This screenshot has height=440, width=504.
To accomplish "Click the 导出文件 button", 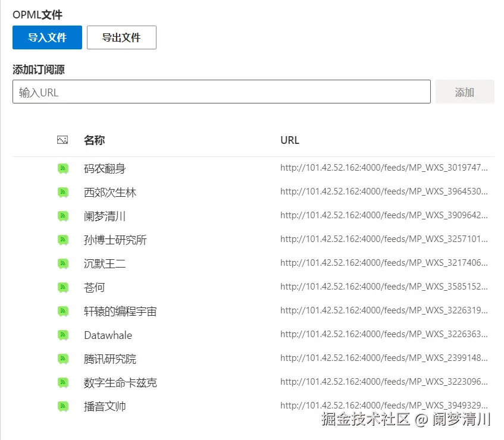I will pyautogui.click(x=121, y=37).
